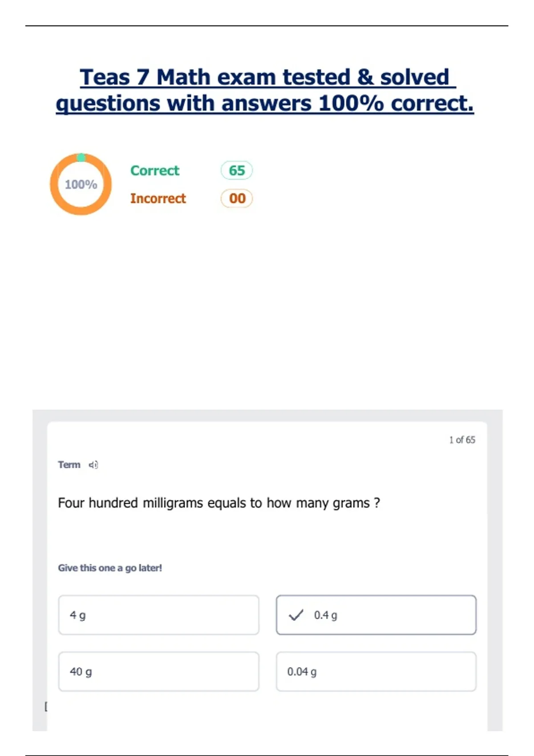Click the orange 'Incorrect' label
The width and height of the screenshot is (534, 756).
[x=158, y=198]
